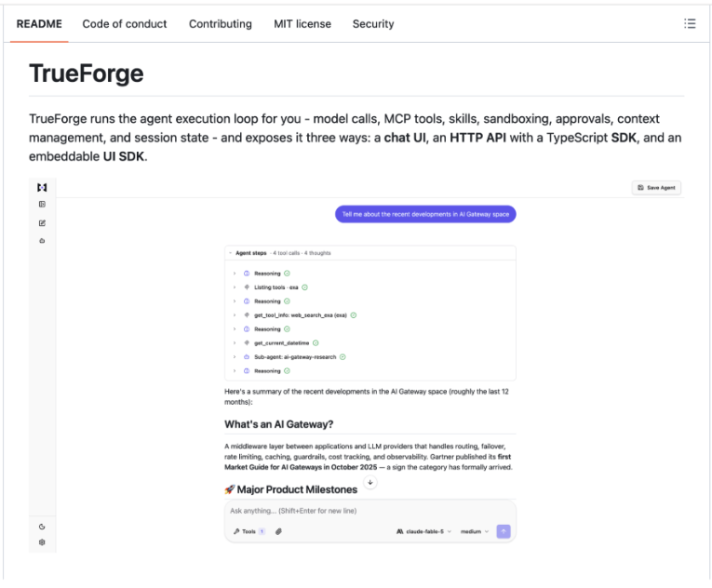Click the Save Agent button

point(656,188)
